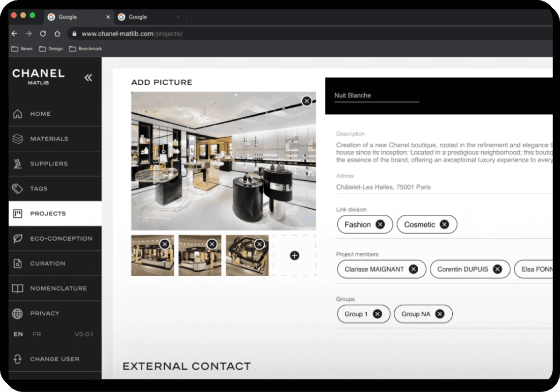Remove the second thumbnail picture

212,244
